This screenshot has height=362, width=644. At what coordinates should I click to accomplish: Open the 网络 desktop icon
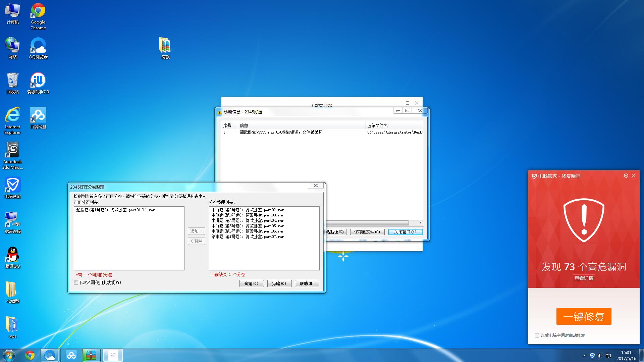[12, 49]
